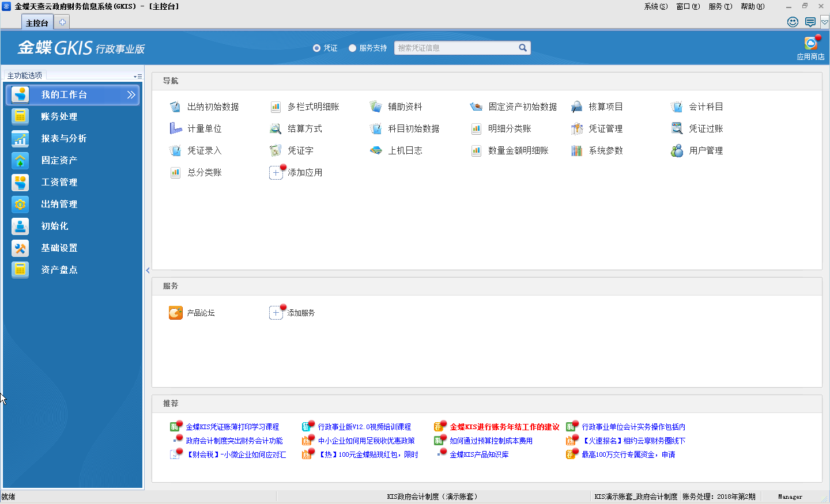Select 工资管理 in the sidebar
This screenshot has height=504, width=830.
pos(73,182)
